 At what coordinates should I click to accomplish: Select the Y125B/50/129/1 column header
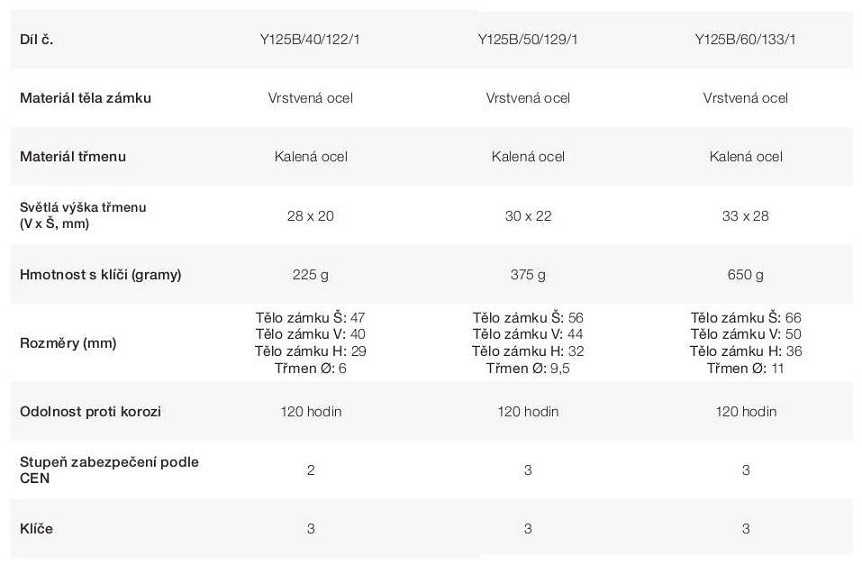click(x=528, y=40)
